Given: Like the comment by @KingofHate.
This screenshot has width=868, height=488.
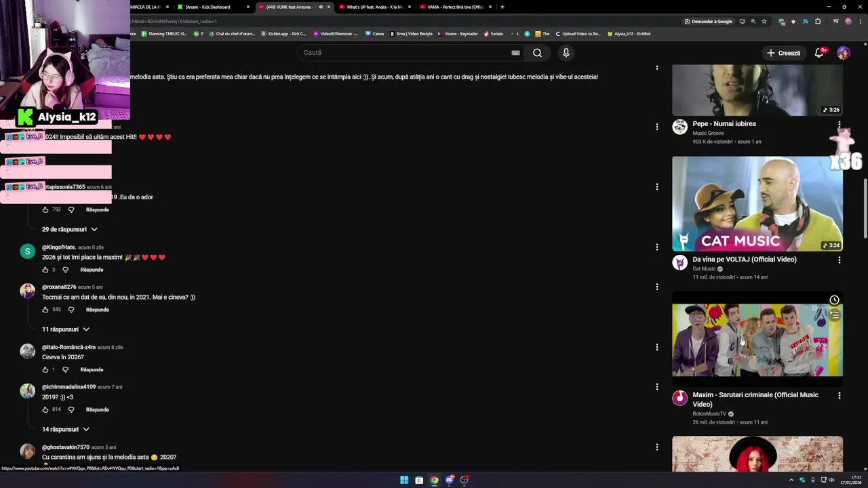Looking at the screenshot, I should pyautogui.click(x=45, y=270).
